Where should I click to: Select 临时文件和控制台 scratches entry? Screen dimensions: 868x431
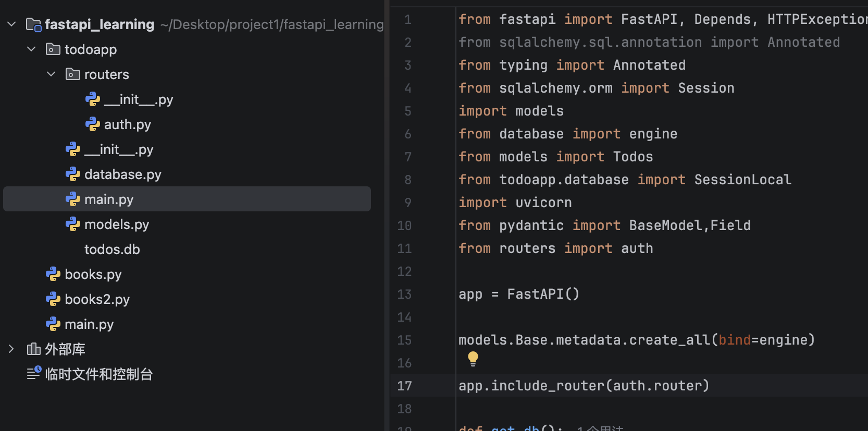click(99, 374)
